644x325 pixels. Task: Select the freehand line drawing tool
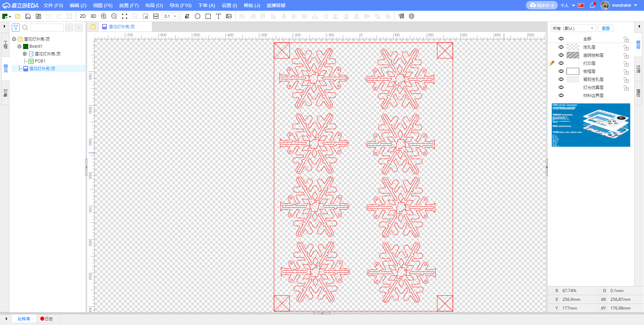click(187, 16)
